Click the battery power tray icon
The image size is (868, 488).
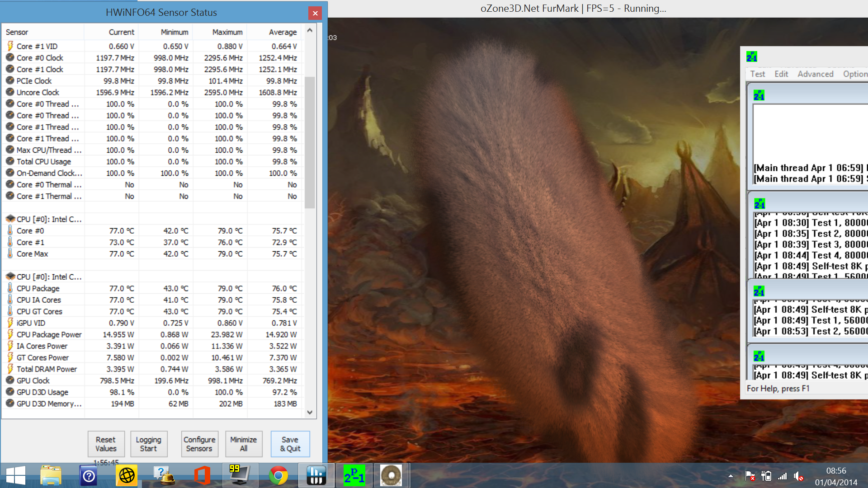pos(766,476)
